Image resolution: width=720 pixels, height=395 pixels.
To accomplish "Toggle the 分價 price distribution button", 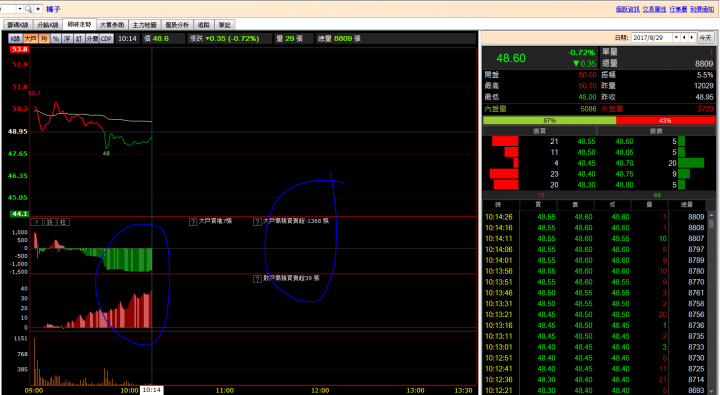I will click(x=92, y=39).
